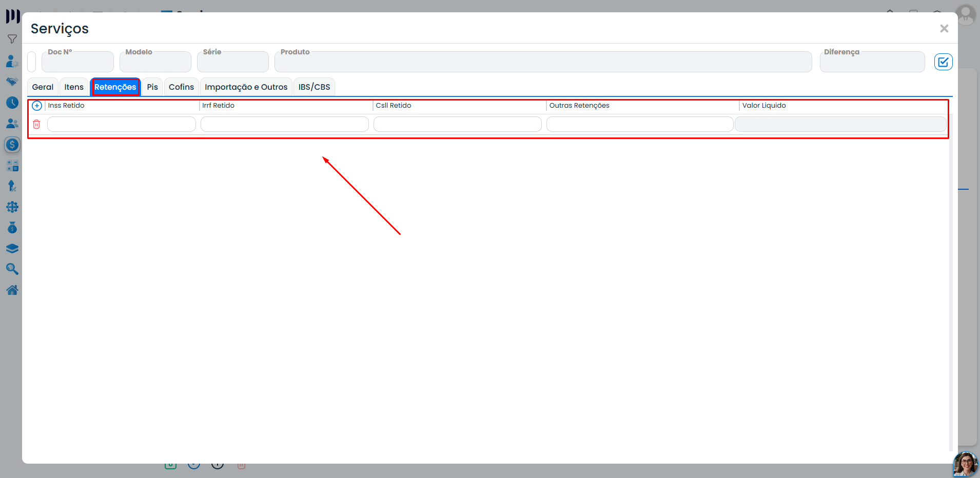Delete the retention row with trash icon
The height and width of the screenshot is (478, 980).
[36, 124]
